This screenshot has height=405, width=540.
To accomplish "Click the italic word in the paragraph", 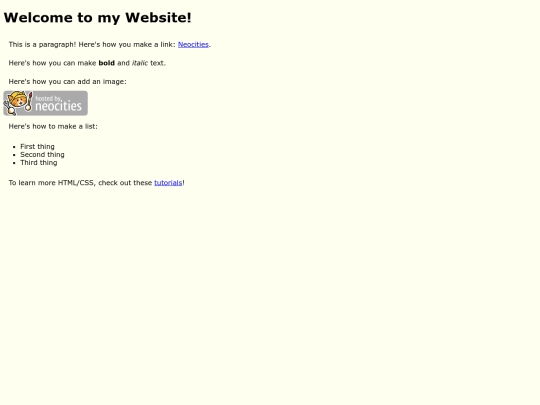I will coord(140,63).
